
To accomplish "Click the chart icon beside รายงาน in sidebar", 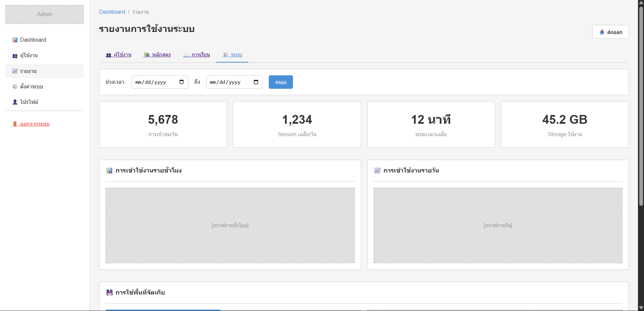I will pos(15,71).
